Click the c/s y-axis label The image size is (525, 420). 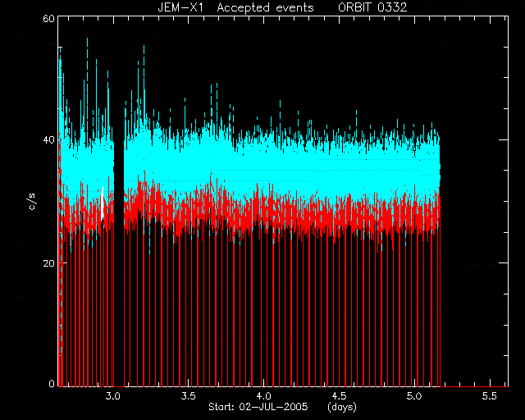(x=32, y=202)
